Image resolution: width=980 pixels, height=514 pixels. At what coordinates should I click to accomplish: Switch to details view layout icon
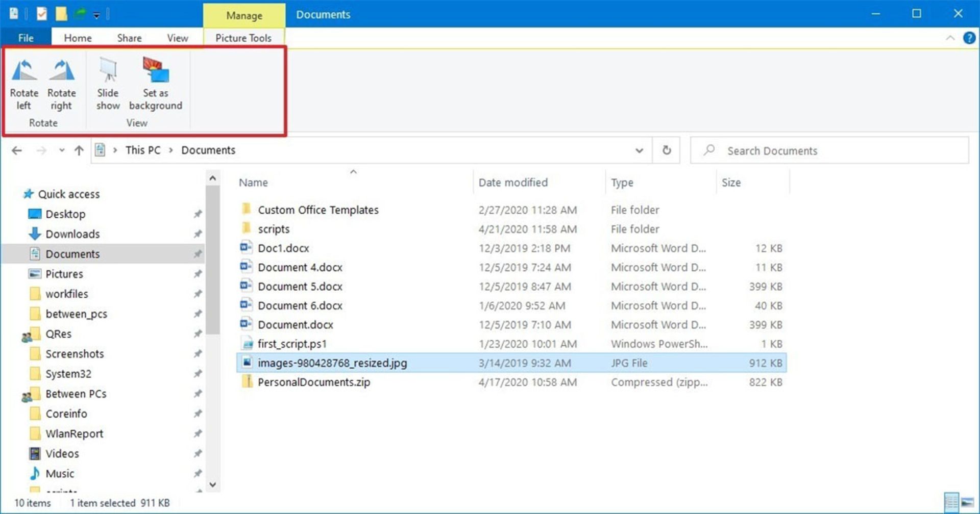(x=951, y=503)
